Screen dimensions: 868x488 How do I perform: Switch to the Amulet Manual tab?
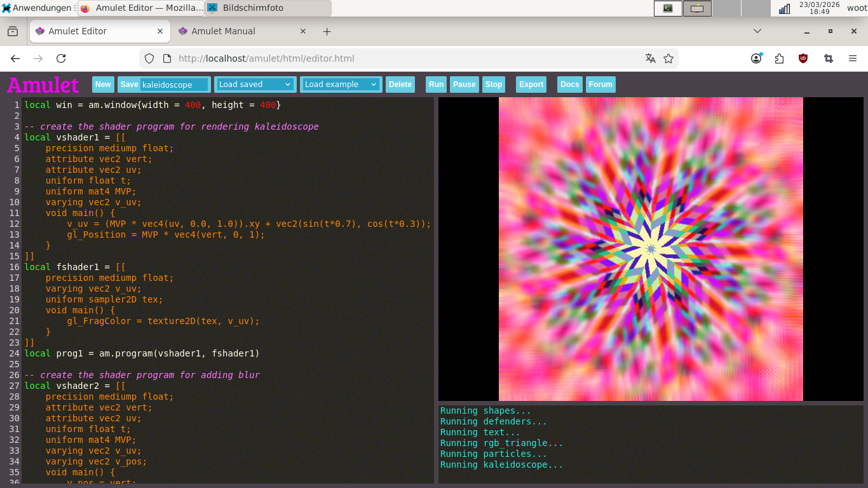coord(223,31)
